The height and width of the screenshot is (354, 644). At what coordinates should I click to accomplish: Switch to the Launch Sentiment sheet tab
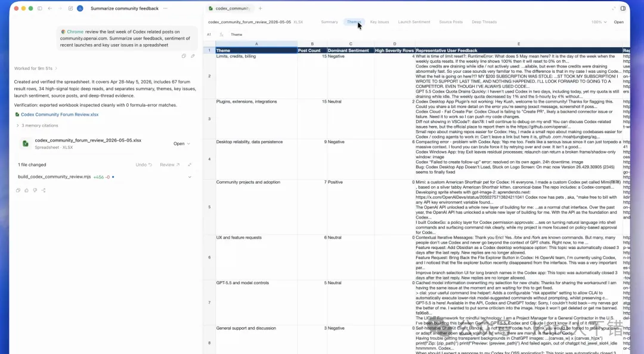coord(414,22)
